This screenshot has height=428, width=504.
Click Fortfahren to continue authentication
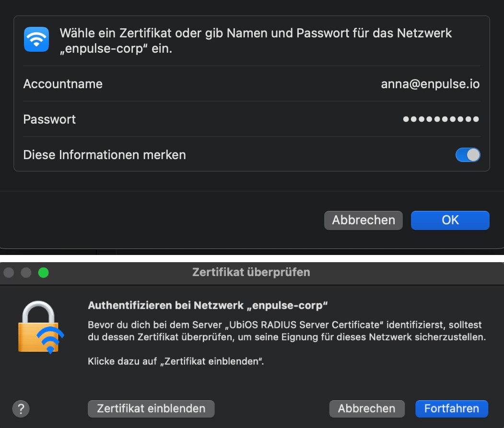click(451, 408)
